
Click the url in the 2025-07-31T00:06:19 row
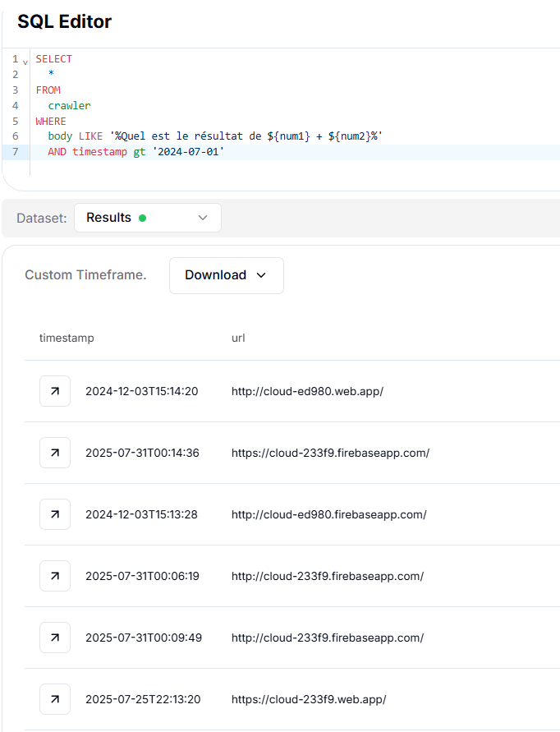(328, 576)
